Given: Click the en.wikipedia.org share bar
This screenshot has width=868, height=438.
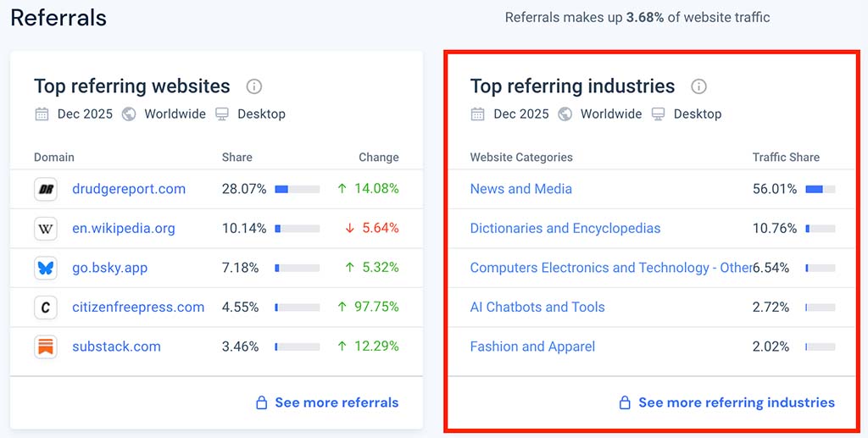Looking at the screenshot, I should [x=298, y=229].
